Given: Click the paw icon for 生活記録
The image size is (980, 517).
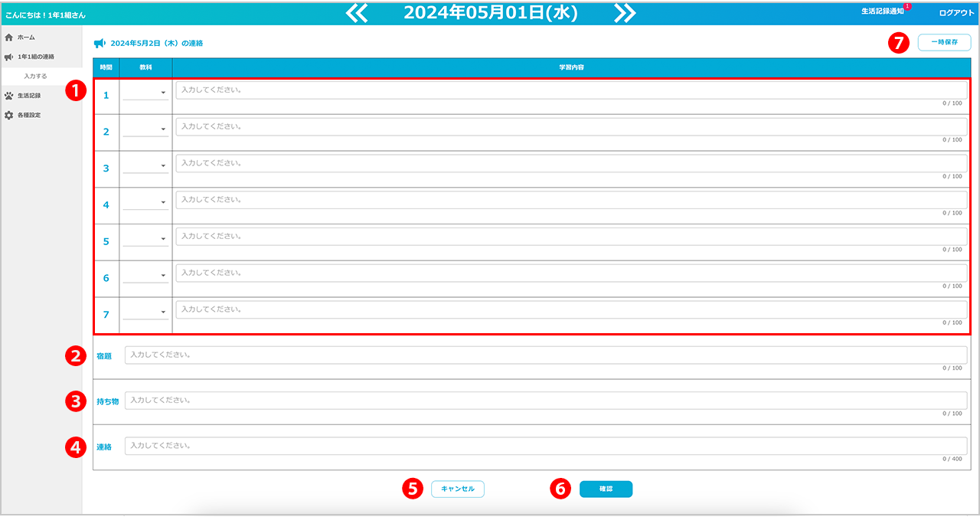Looking at the screenshot, I should tap(9, 96).
